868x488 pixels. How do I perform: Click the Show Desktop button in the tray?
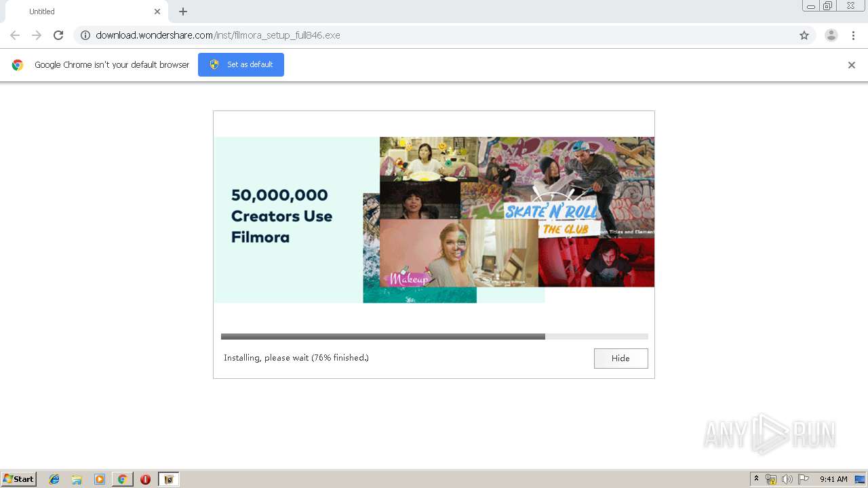(861, 479)
